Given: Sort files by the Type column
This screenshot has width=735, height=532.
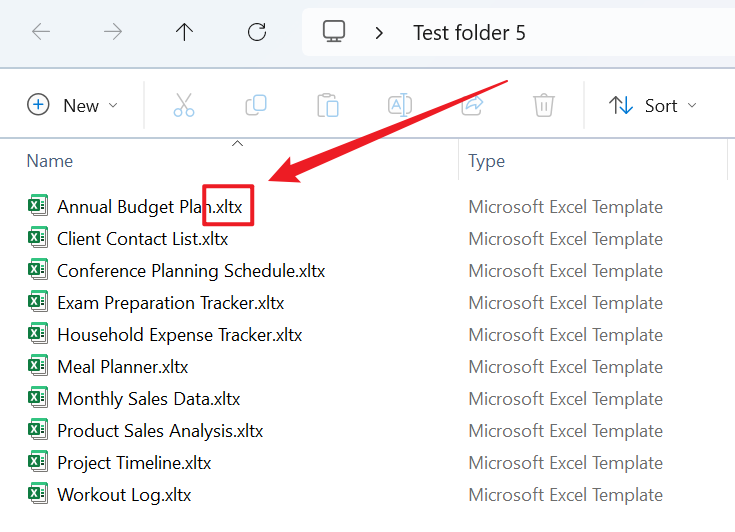Looking at the screenshot, I should (x=487, y=161).
